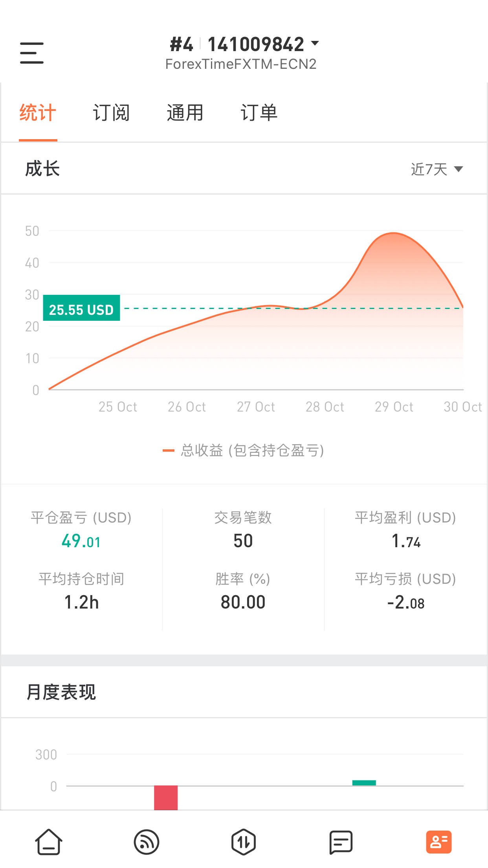
Task: Go to the home tab icon
Action: point(49,842)
